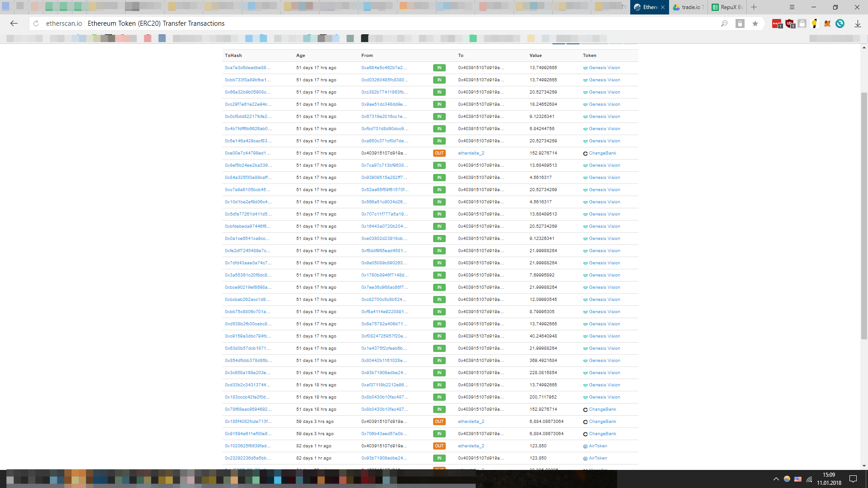Open the teal circular sync extension icon

pyautogui.click(x=840, y=23)
